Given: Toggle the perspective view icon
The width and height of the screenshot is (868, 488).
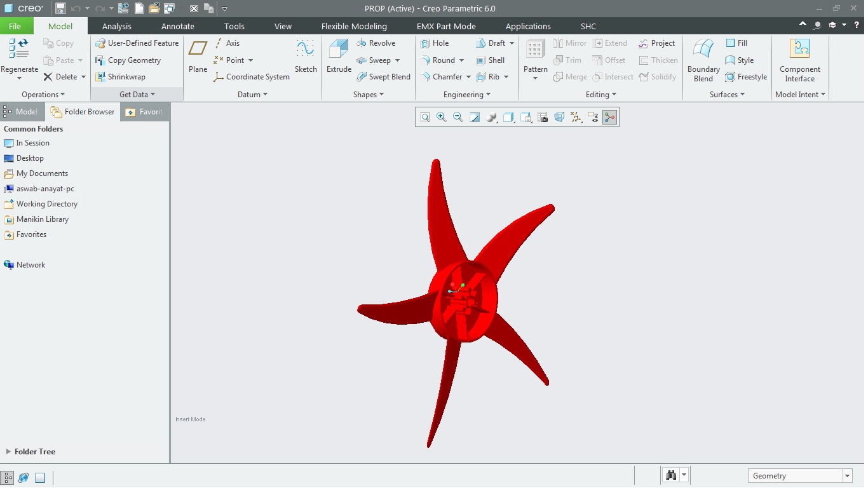Looking at the screenshot, I should tap(559, 117).
